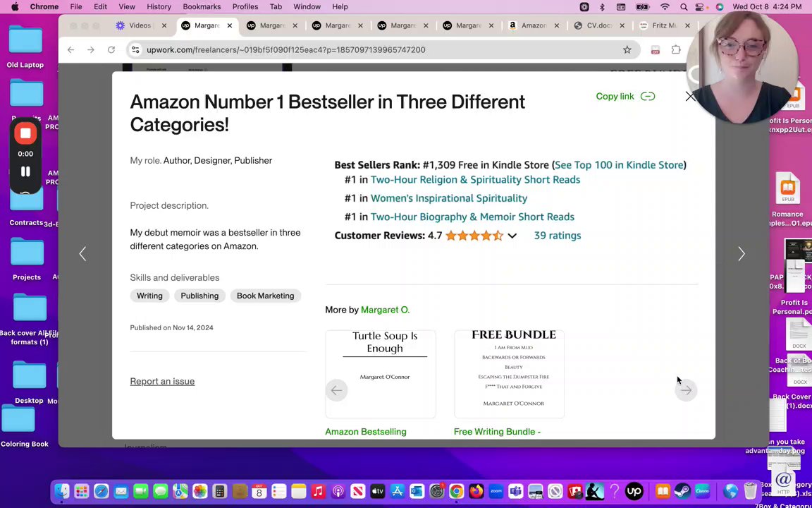Select the Publishing skill tag
This screenshot has width=812, height=508.
pos(199,296)
